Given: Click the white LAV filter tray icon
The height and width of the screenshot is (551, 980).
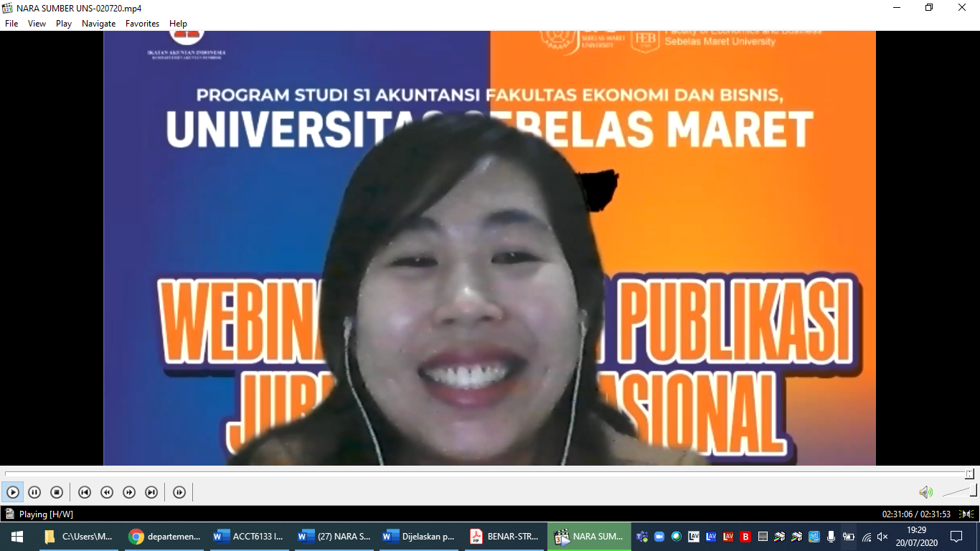Looking at the screenshot, I should pos(694,537).
